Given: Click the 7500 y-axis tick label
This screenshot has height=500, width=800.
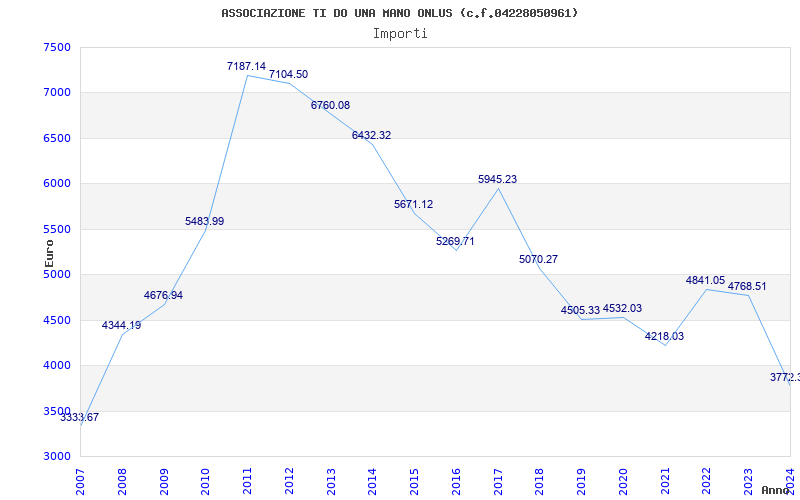Looking at the screenshot, I should tap(55, 47).
